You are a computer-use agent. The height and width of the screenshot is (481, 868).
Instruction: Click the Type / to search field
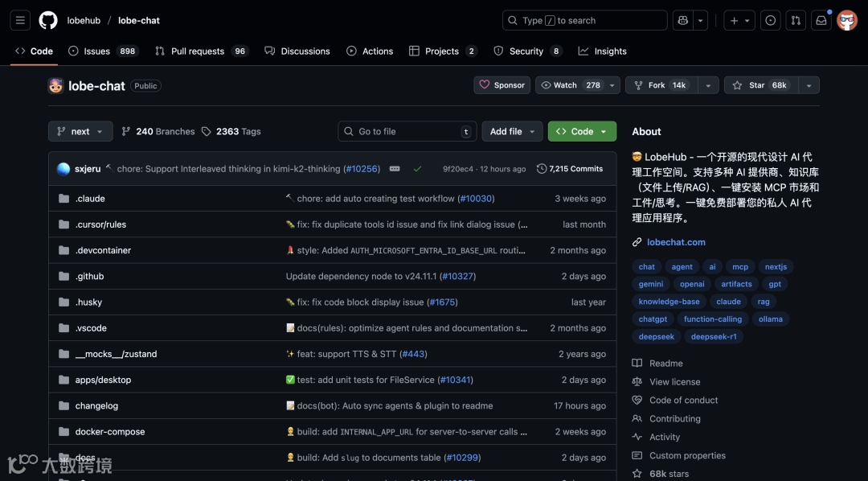coord(584,20)
